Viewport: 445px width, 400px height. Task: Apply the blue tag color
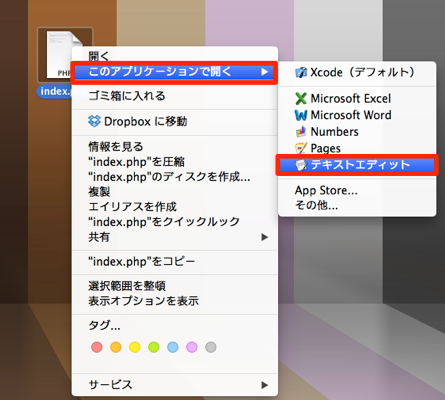pos(173,347)
